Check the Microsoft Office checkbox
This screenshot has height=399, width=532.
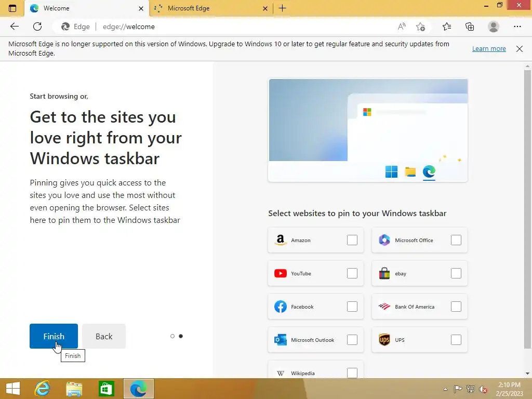click(x=456, y=240)
